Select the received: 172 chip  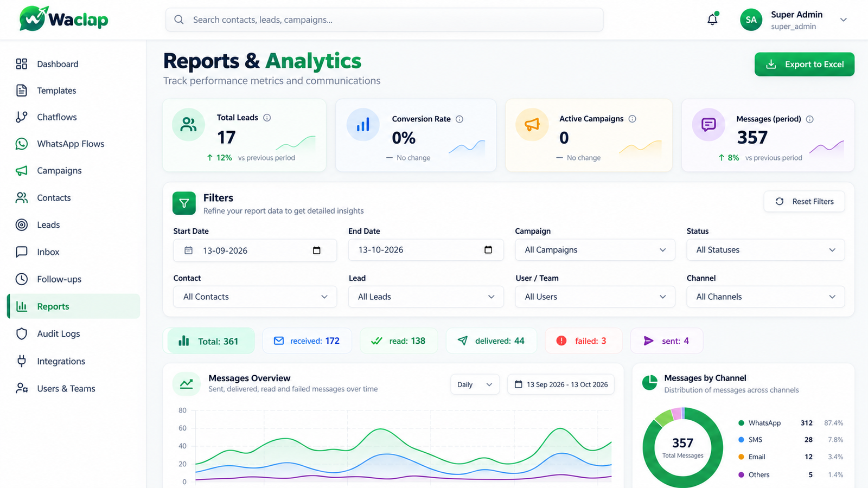pos(307,341)
